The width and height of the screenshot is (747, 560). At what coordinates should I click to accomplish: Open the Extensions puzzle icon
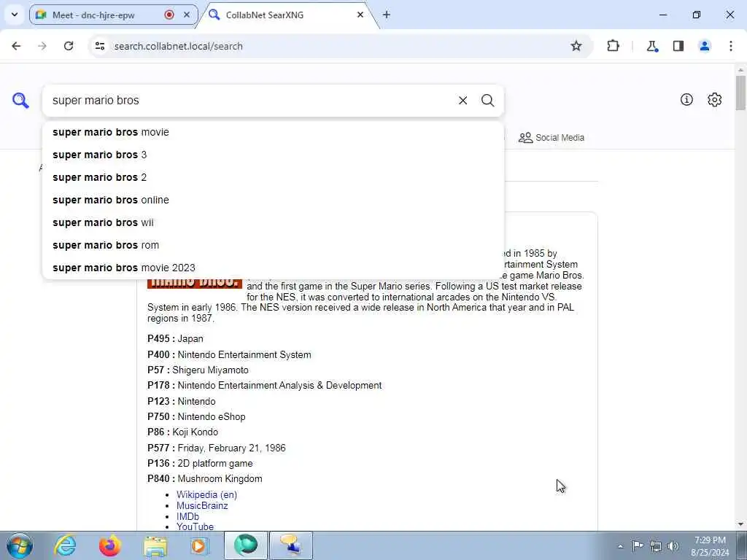tap(613, 46)
